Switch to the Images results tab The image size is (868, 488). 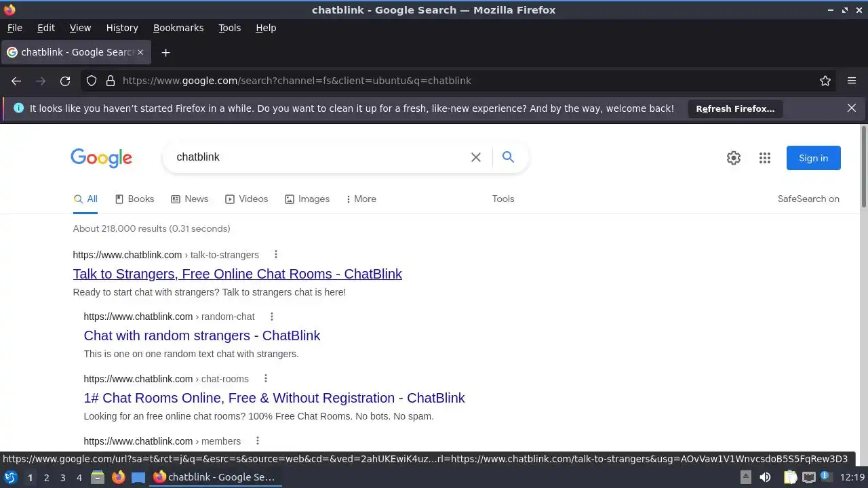tap(307, 199)
